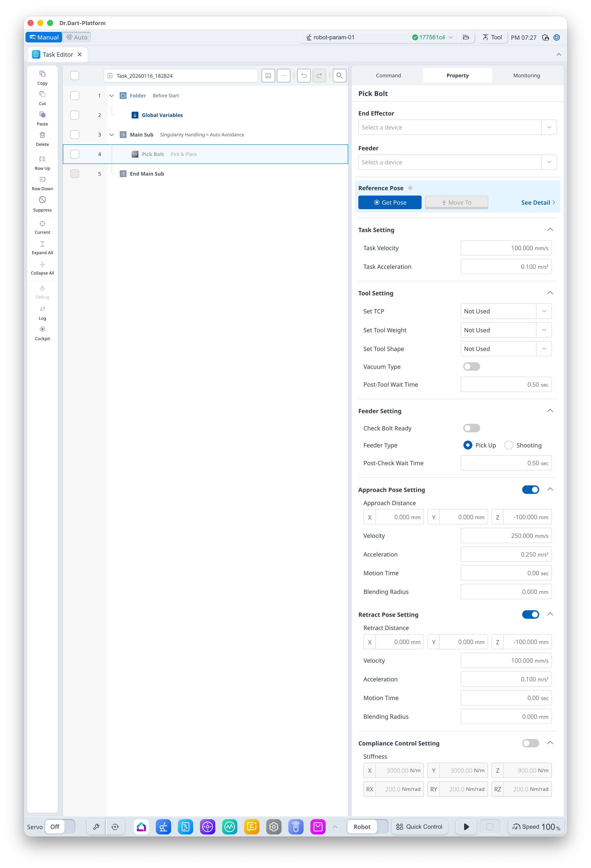Open the green monitoring waveform icon
Viewport: 591px width, 868px height.
[x=230, y=827]
